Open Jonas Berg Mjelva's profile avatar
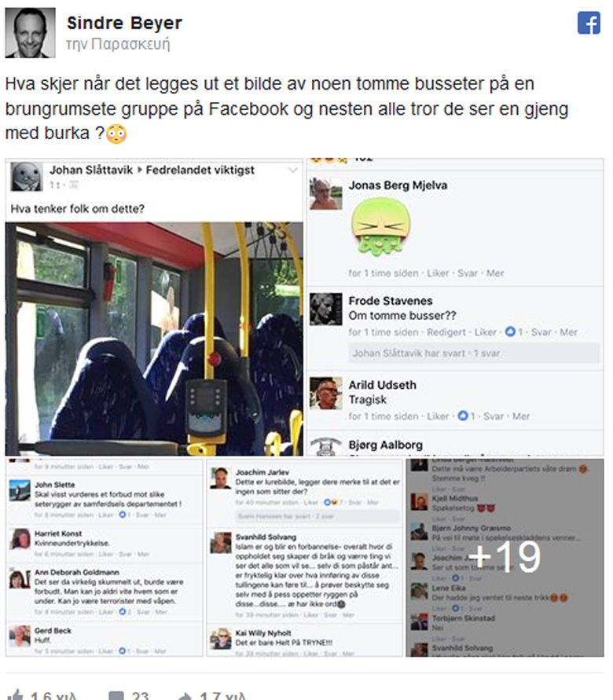Image resolution: width=613 pixels, height=700 pixels. click(326, 194)
